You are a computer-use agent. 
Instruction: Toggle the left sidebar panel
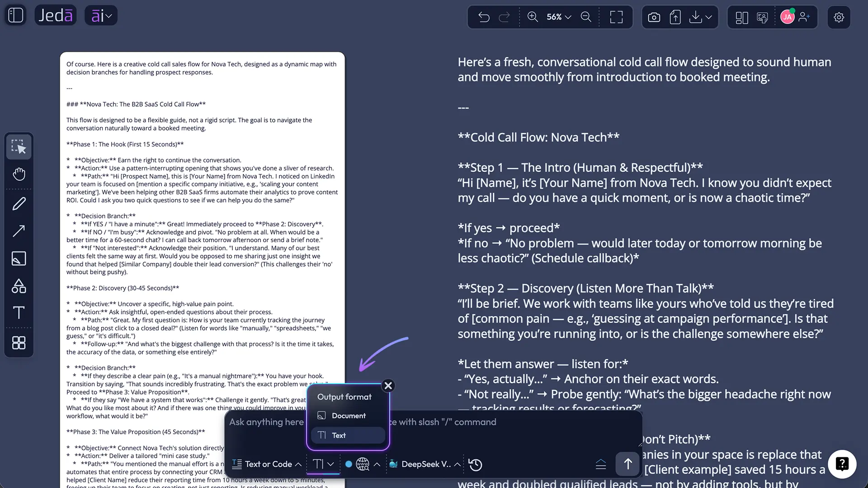coord(16,15)
